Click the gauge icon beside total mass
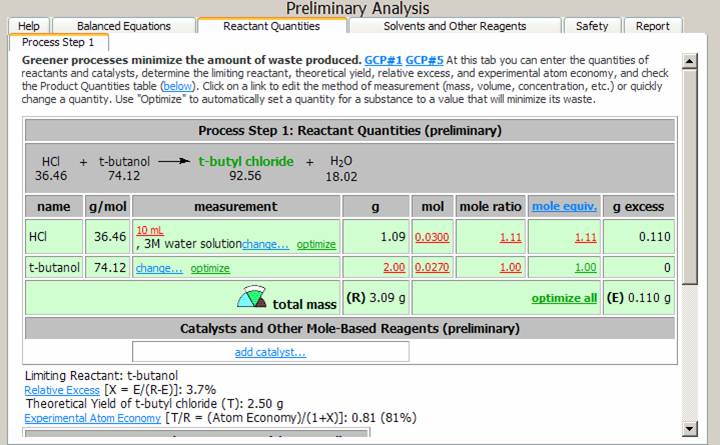This screenshot has width=720, height=445. pyautogui.click(x=252, y=298)
